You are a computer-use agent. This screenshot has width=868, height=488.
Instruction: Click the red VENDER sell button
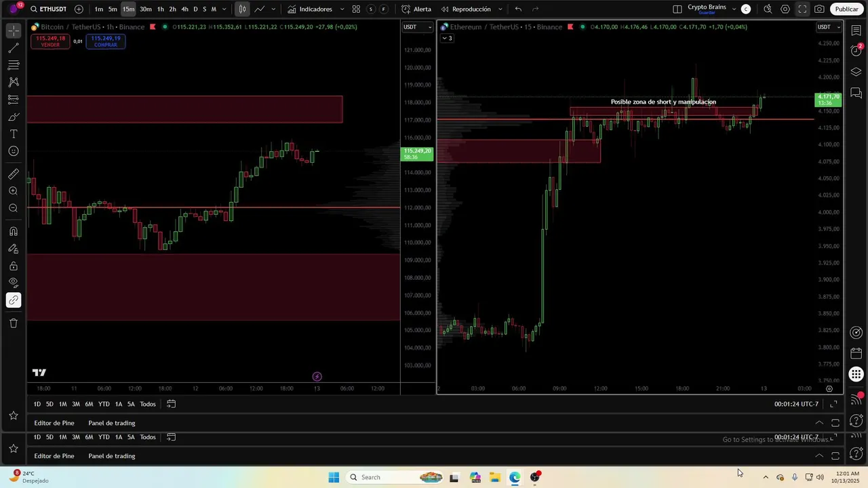[x=50, y=41]
